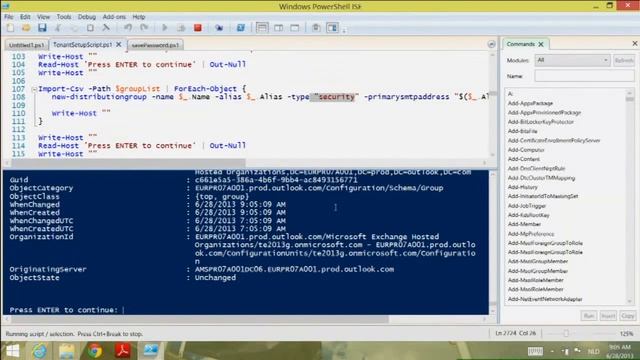The width and height of the screenshot is (640, 360).
Task: Select Add-JobTrigger in the commands list
Action: 527,206
